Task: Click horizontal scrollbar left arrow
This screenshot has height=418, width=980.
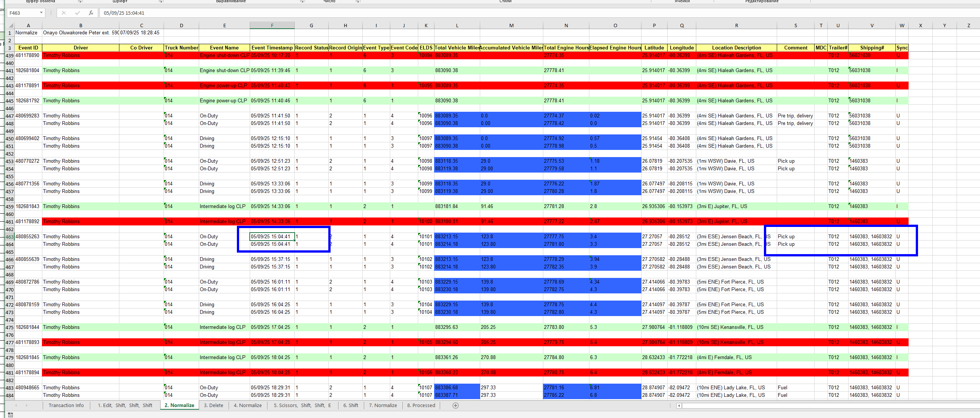Action: 679,406
